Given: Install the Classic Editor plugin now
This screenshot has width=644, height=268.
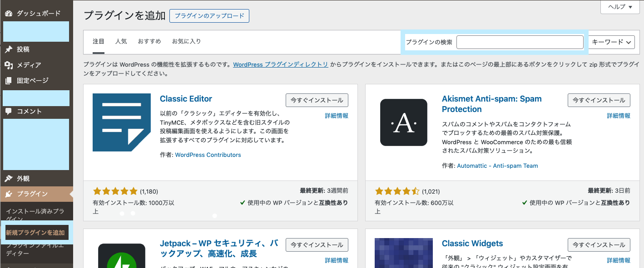Looking at the screenshot, I should (317, 100).
